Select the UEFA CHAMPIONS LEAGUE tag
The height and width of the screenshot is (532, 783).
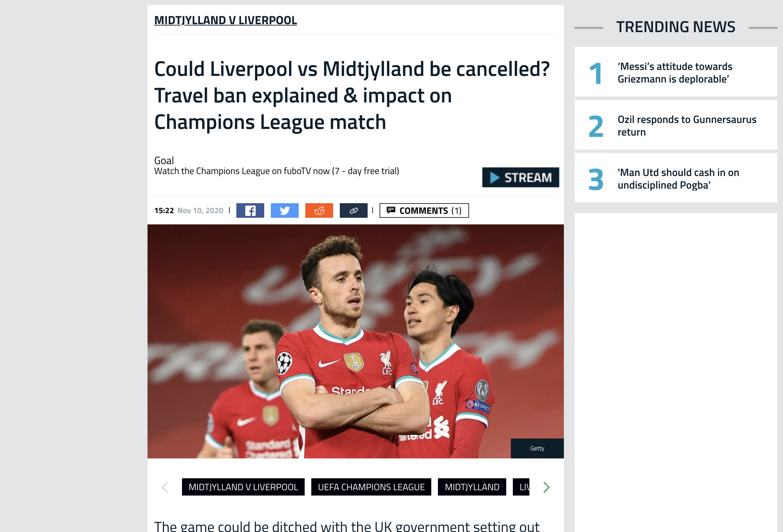click(371, 487)
